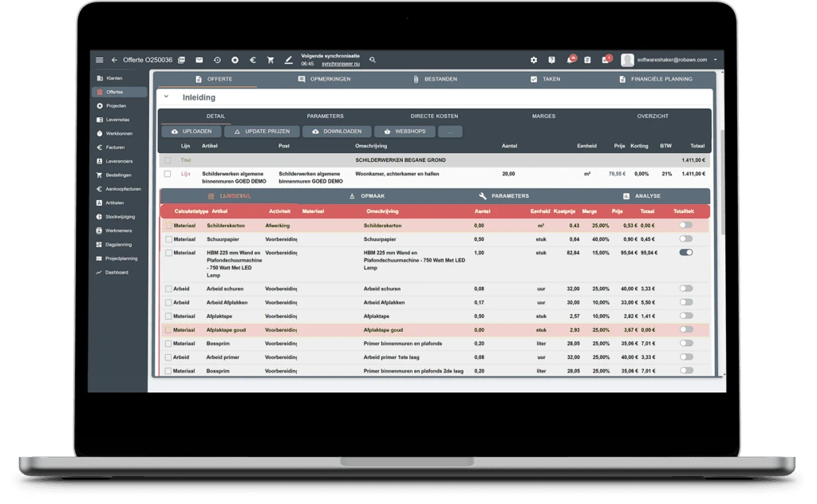Tick checkbox of the Titel row

click(x=168, y=160)
